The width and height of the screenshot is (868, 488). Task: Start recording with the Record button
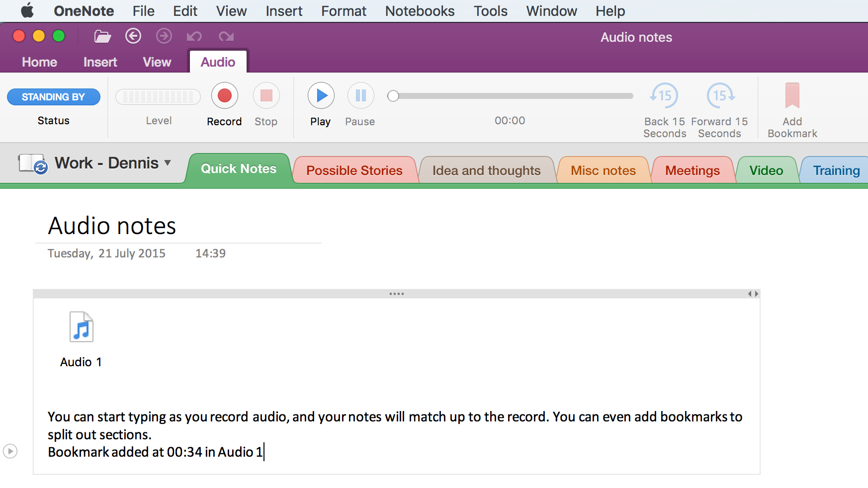click(224, 95)
